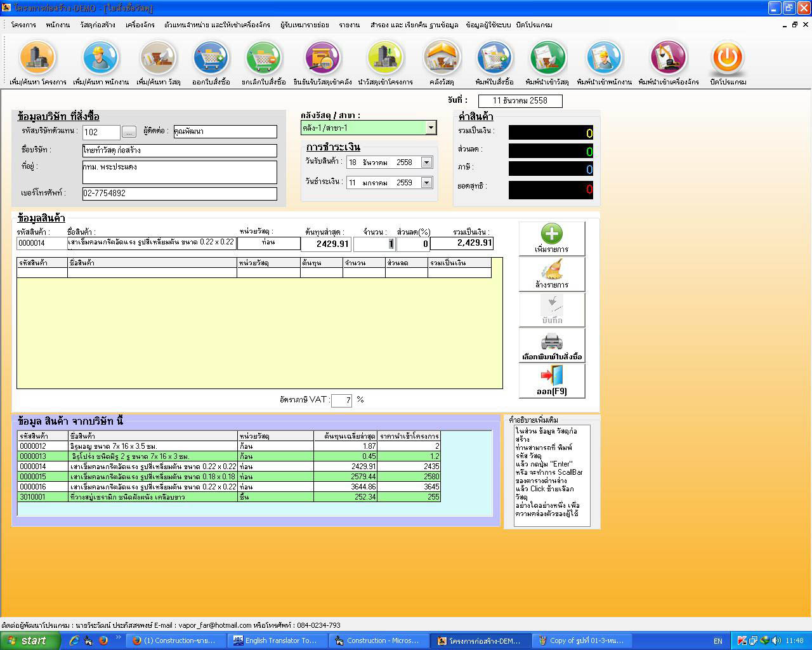Open Add/Search Employee toolbar icon
812x650 pixels.
(100, 58)
